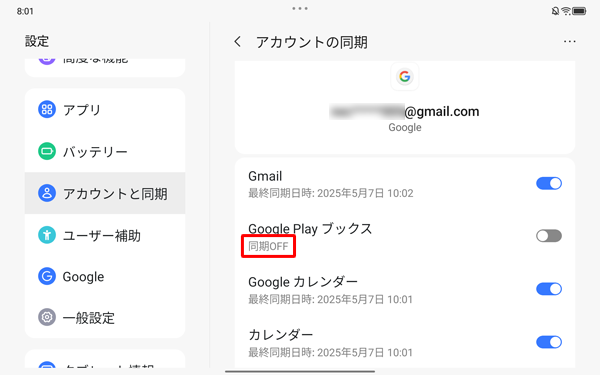The height and width of the screenshot is (375, 600).
Task: Go back using the arrow beside アカウントの同期
Action: [x=238, y=41]
